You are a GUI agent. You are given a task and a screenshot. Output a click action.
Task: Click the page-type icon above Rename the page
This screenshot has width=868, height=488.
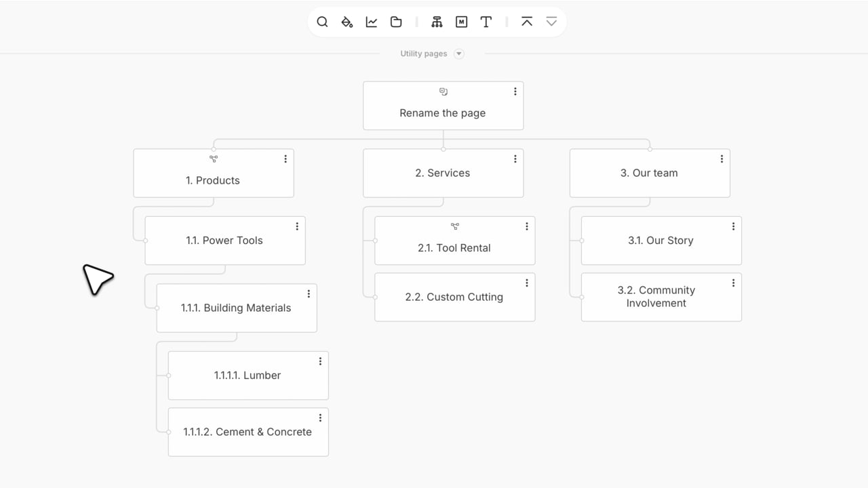[x=443, y=91]
